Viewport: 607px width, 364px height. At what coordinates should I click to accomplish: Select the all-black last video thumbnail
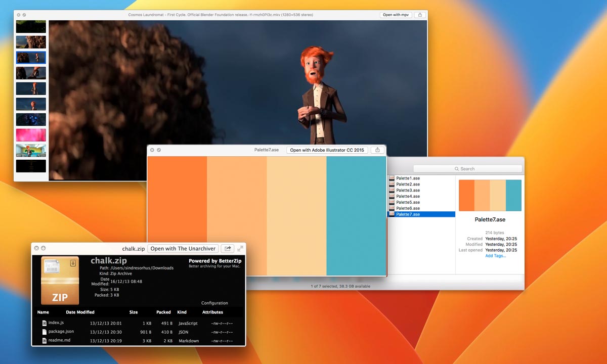click(31, 166)
